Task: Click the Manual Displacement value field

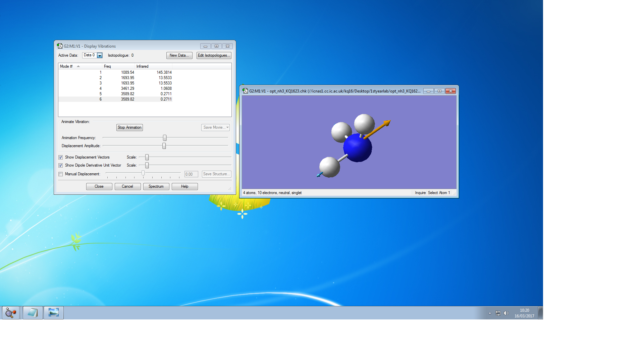Action: click(191, 174)
